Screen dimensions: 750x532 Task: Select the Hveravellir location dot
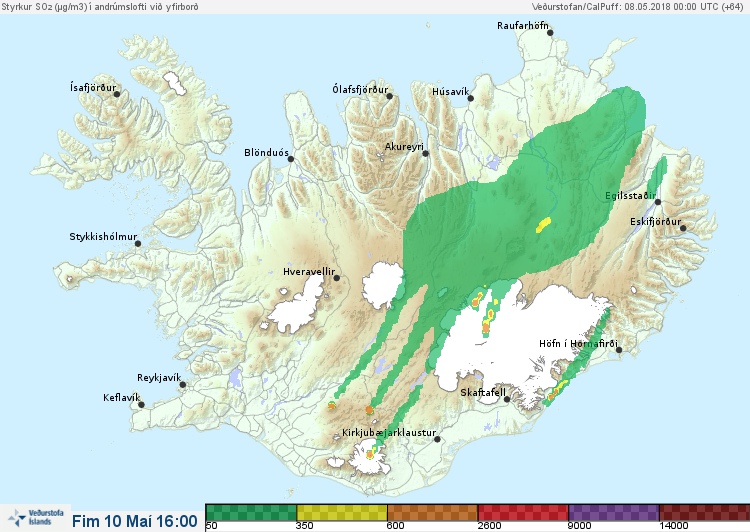click(x=337, y=278)
